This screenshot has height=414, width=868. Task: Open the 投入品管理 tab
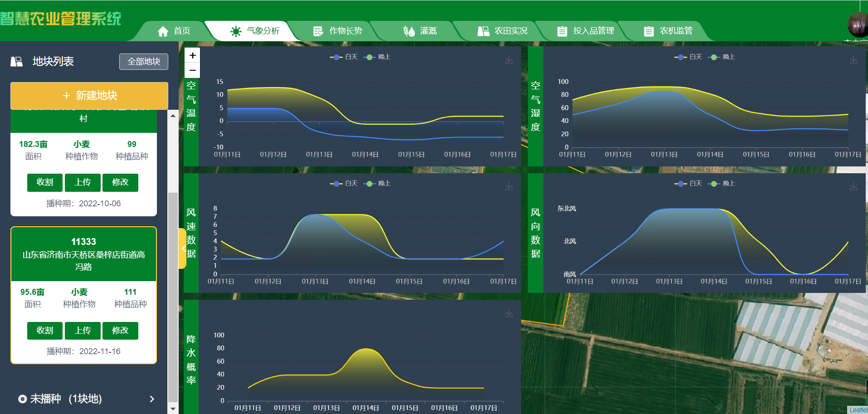click(585, 31)
